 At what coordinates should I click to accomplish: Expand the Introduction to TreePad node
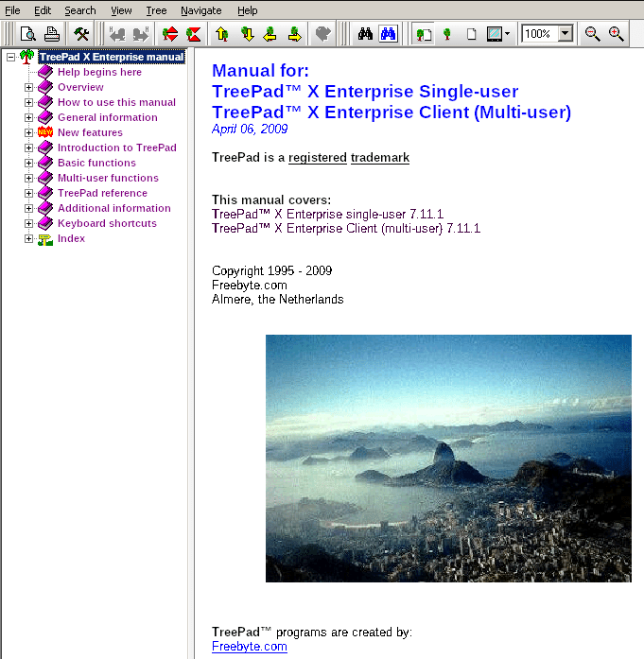(x=28, y=147)
